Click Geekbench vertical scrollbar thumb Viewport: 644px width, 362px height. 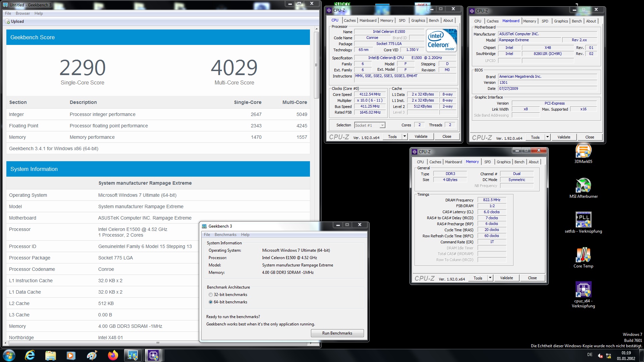(x=316, y=65)
